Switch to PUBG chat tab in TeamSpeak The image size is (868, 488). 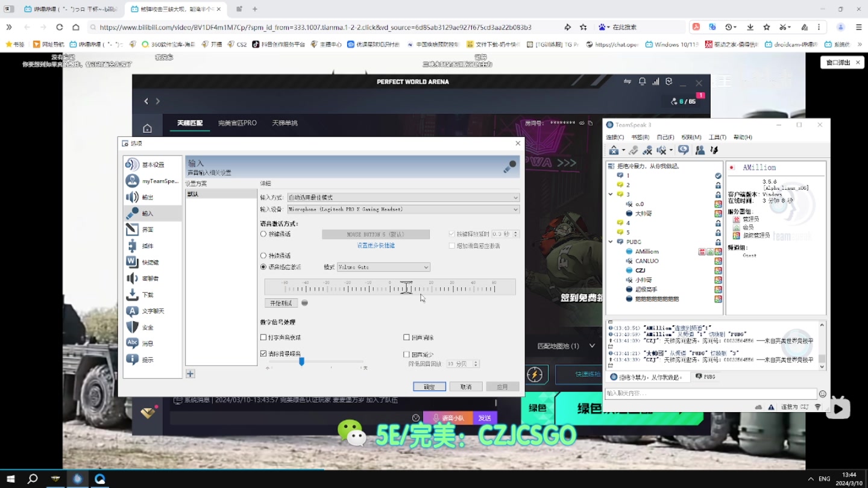pyautogui.click(x=706, y=377)
